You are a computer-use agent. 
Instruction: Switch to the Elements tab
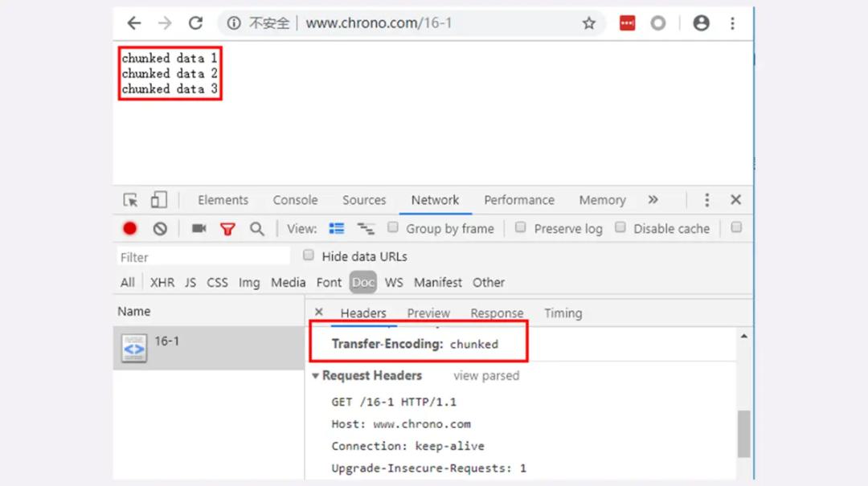[223, 200]
